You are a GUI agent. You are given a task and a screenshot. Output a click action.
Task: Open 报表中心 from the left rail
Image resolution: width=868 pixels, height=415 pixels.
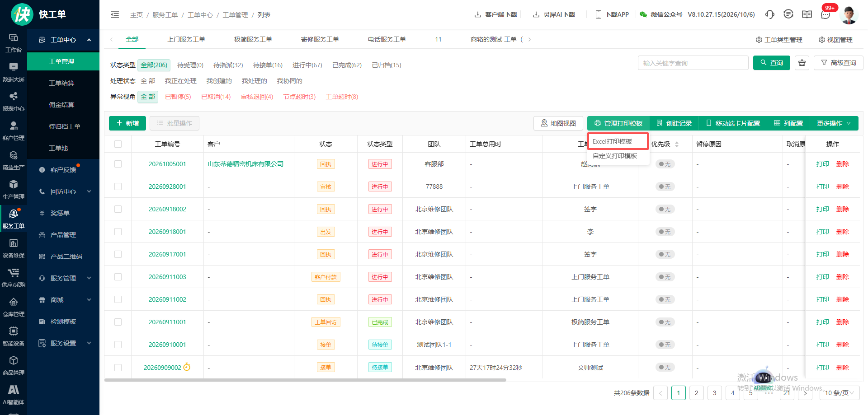14,102
